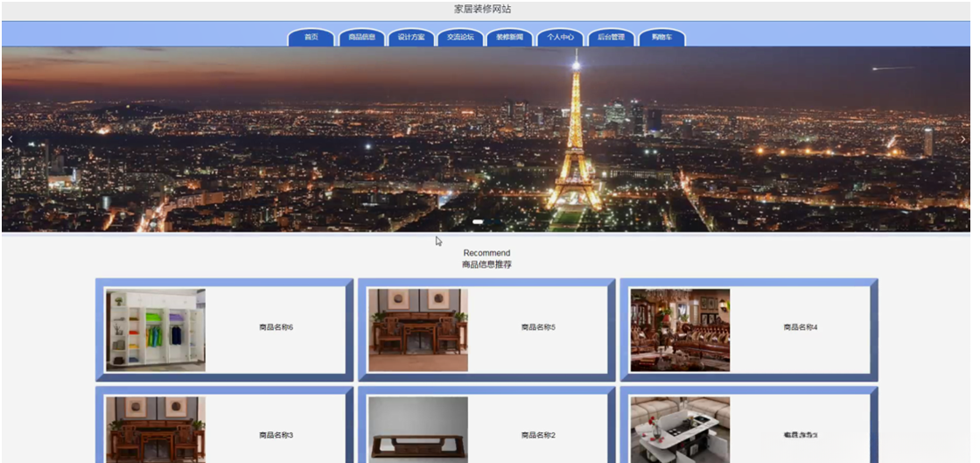Go to the 交流论坛 tab
980x463 pixels.
point(460,38)
